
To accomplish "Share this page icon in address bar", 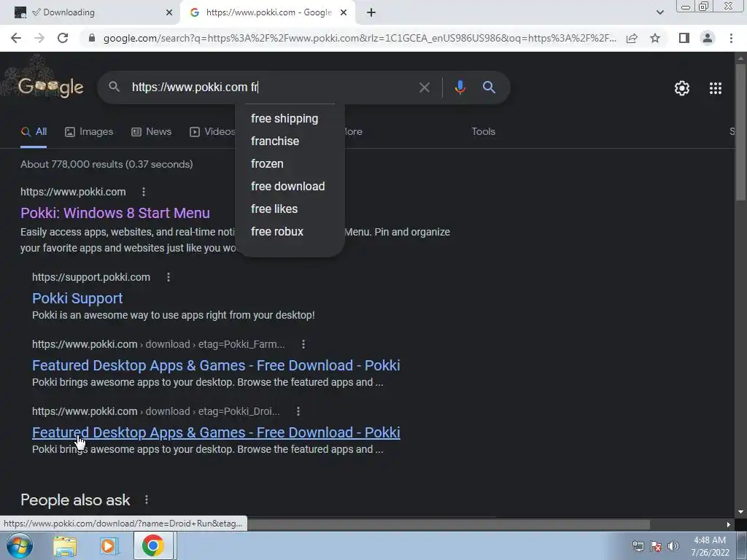I will click(x=632, y=38).
